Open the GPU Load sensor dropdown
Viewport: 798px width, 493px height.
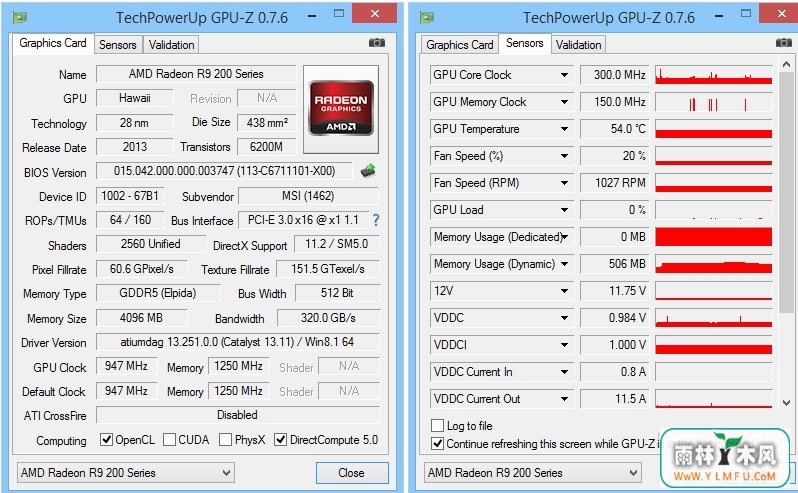(x=564, y=210)
